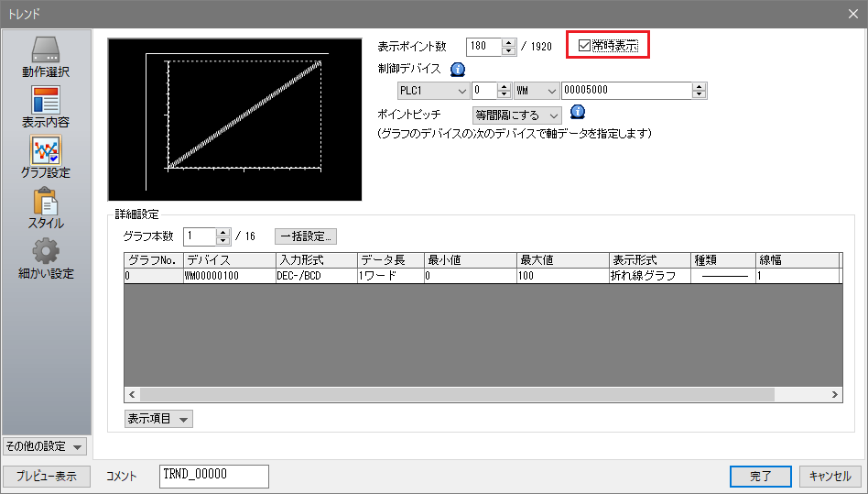Click info icon next to 制御デバイス
The width and height of the screenshot is (868, 494).
pyautogui.click(x=458, y=69)
